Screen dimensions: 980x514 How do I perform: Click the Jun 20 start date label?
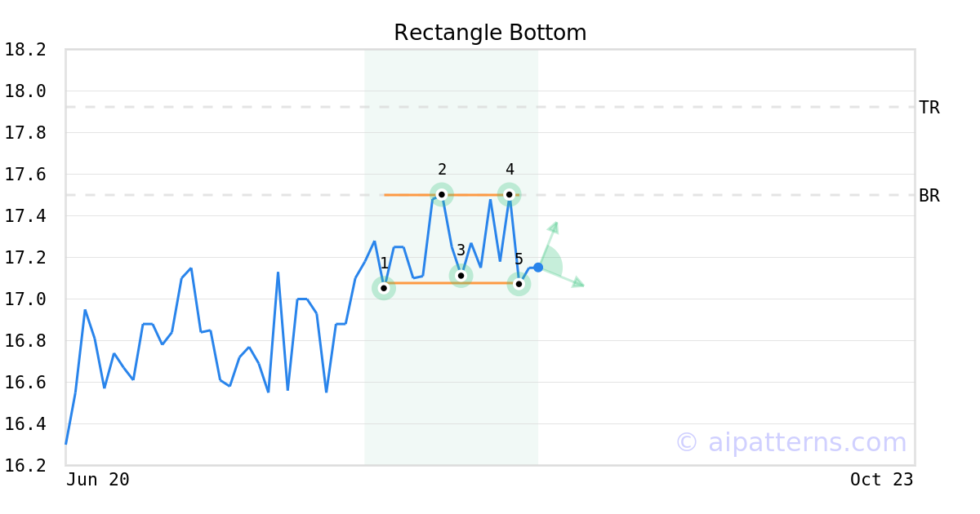(98, 480)
